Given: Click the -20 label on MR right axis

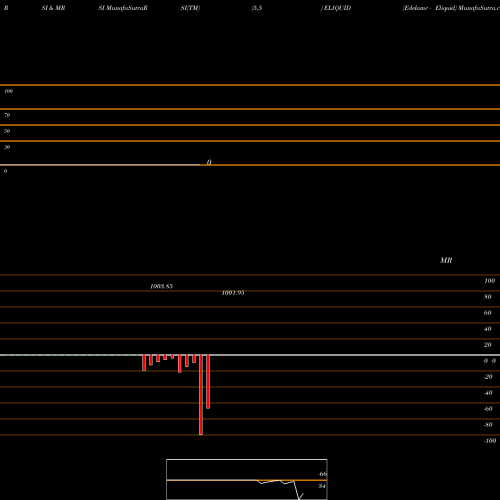Looking at the screenshot, I should click(488, 377).
